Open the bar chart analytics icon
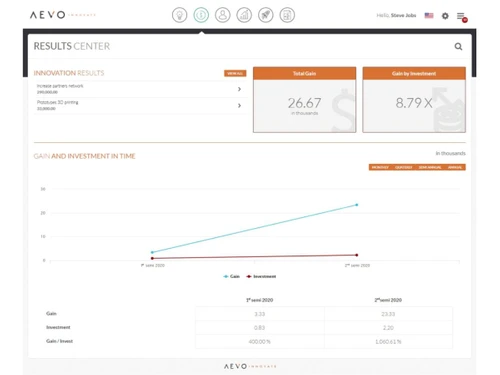Screen dimensions: 500x375 [244, 15]
